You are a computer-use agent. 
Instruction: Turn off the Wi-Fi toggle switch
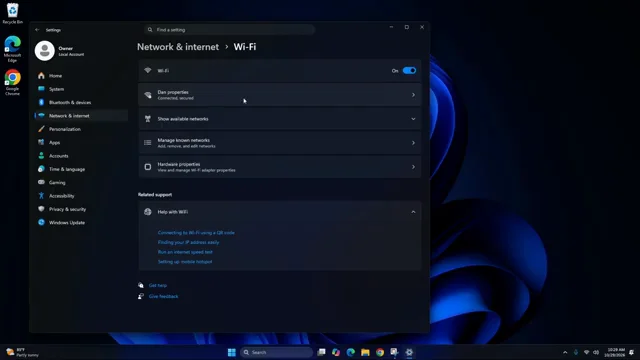(409, 71)
